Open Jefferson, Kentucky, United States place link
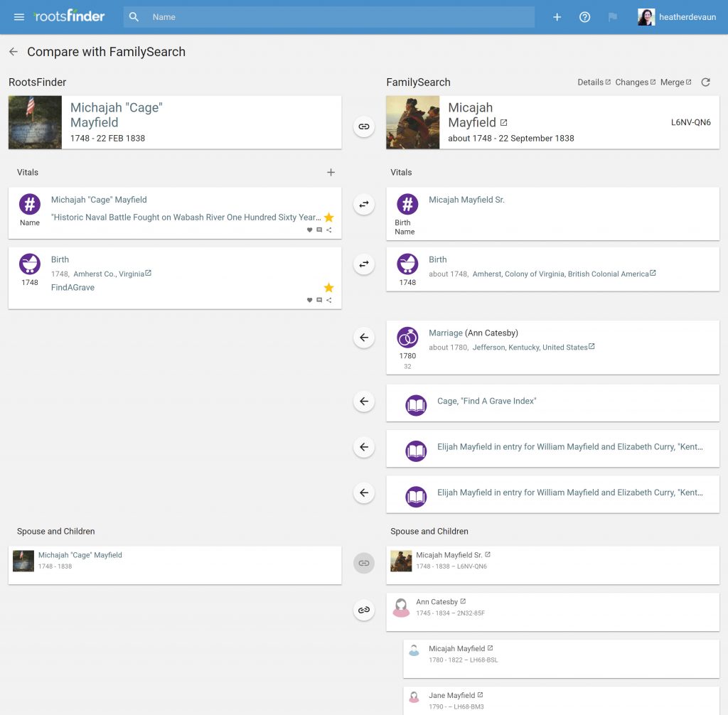 533,347
